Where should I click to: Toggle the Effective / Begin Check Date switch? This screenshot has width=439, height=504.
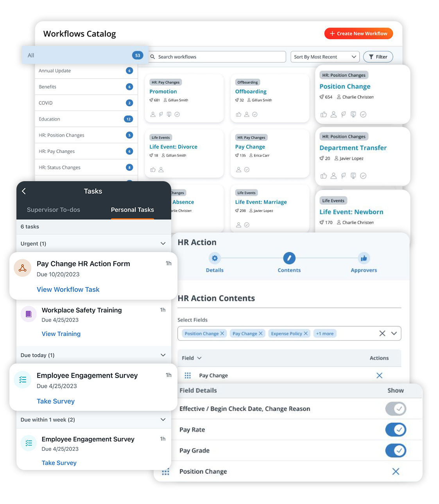coord(396,409)
